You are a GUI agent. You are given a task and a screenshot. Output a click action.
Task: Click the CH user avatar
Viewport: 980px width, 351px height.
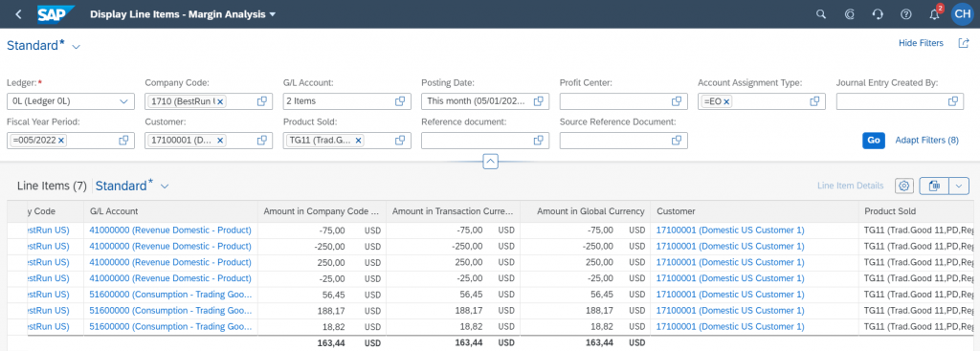(963, 13)
